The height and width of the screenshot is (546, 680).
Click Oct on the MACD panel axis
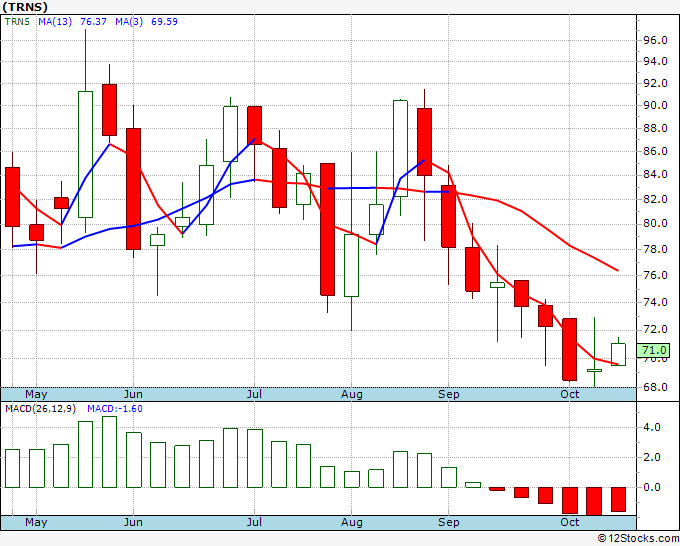coord(569,522)
